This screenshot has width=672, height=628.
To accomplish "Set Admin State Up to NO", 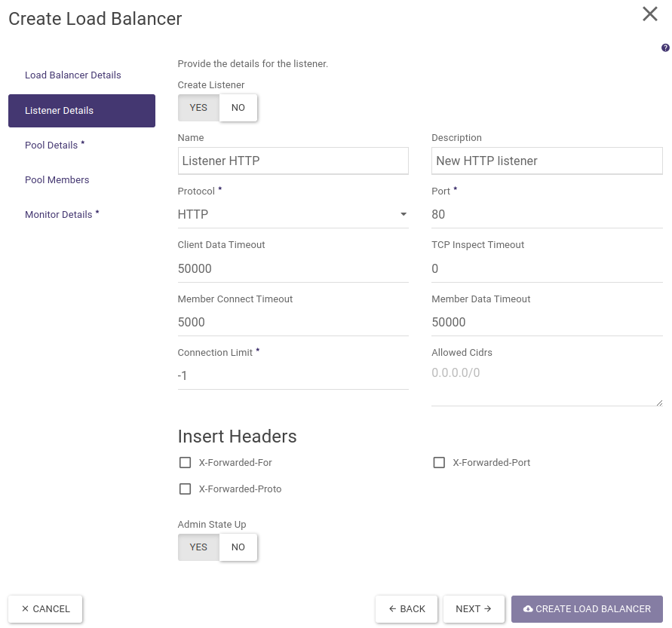I will pyautogui.click(x=238, y=547).
